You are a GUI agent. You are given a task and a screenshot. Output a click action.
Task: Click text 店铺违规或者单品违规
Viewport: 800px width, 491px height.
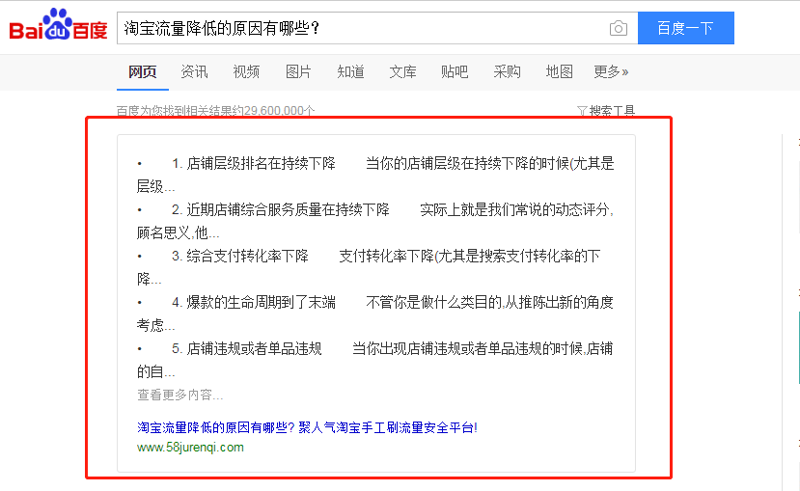(x=254, y=349)
